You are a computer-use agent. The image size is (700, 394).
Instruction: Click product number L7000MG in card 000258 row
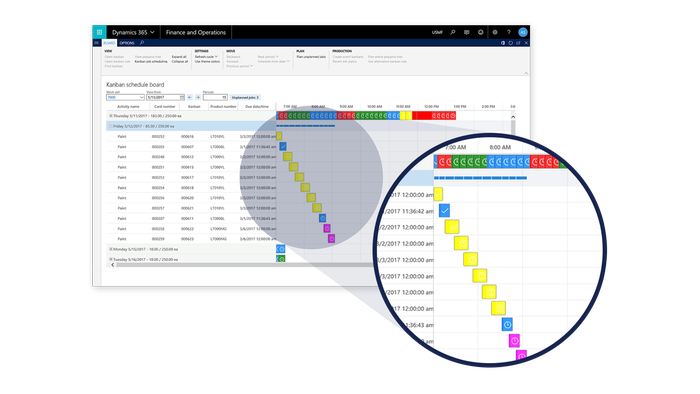pyautogui.click(x=218, y=228)
